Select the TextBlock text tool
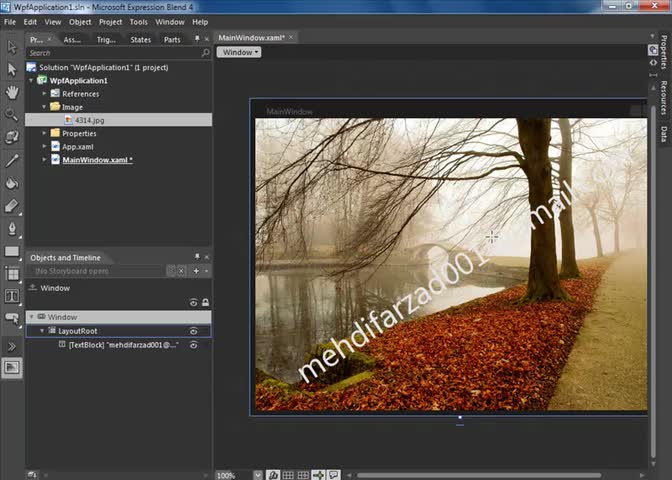The width and height of the screenshot is (672, 480). pos(12,296)
